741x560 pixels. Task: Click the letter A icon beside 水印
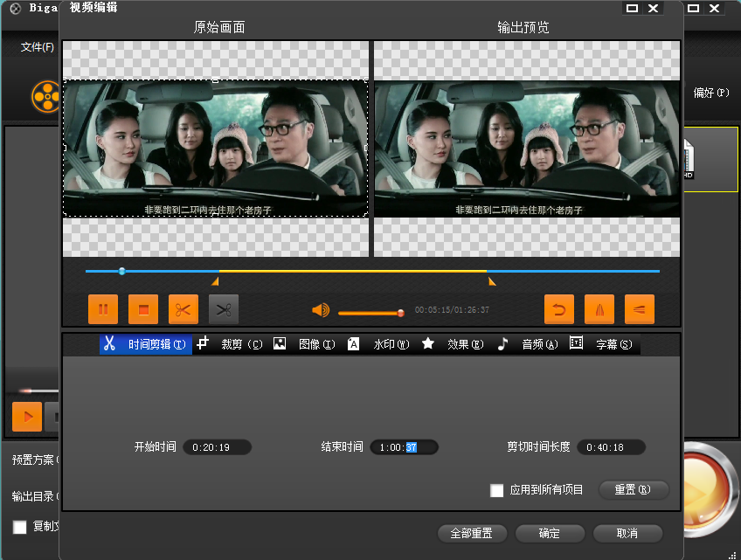click(x=354, y=344)
